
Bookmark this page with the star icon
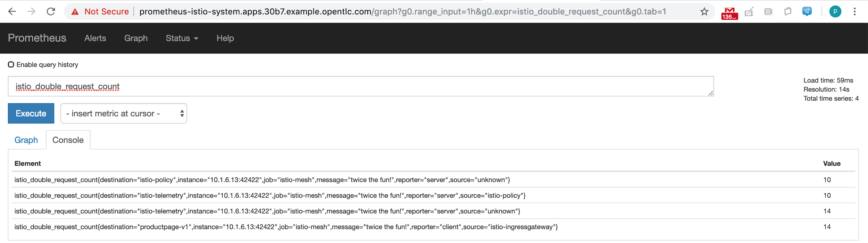pyautogui.click(x=704, y=12)
